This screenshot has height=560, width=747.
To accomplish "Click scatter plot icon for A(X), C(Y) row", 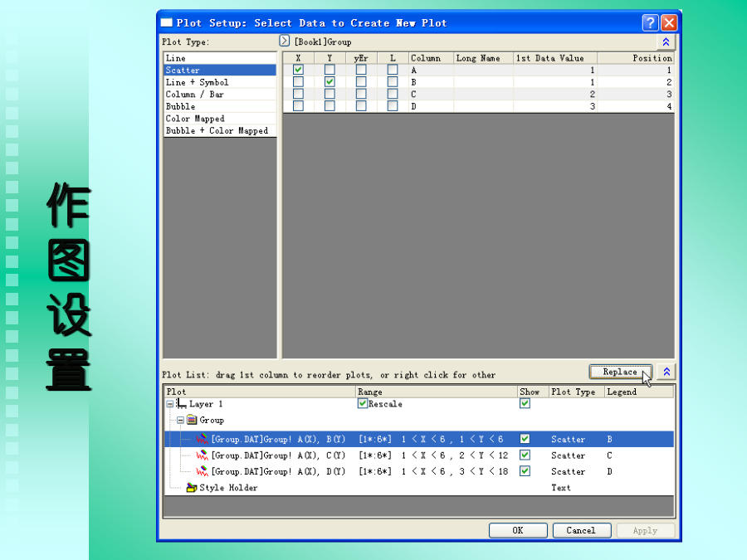I will pos(203,455).
